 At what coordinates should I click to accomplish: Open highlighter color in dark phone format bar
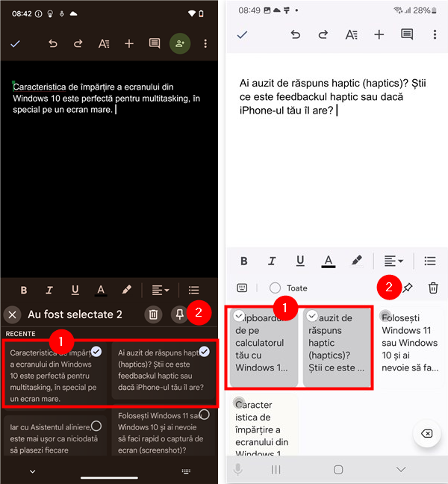pos(126,290)
